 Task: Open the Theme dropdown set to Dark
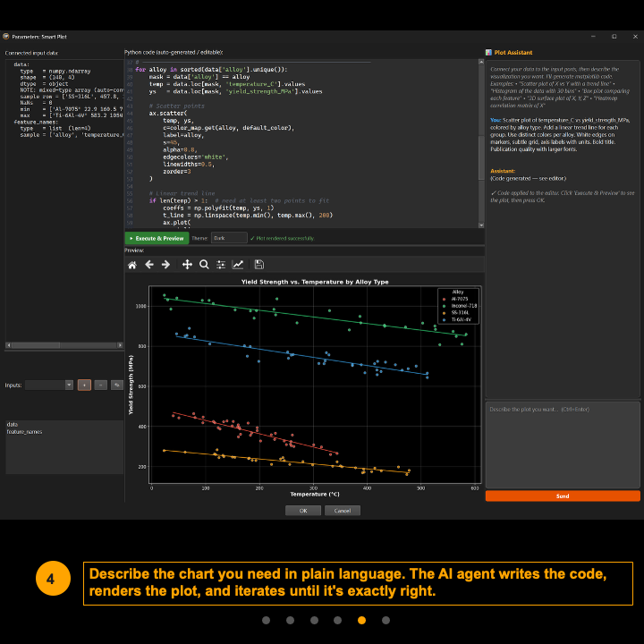pyautogui.click(x=230, y=238)
